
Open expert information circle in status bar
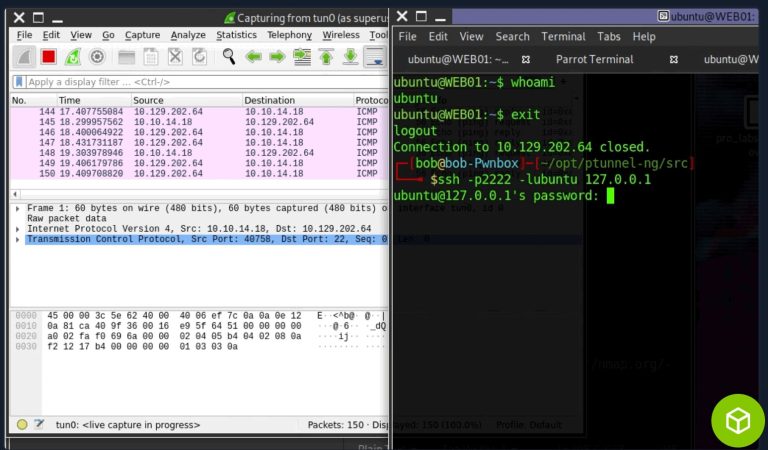coord(22,424)
